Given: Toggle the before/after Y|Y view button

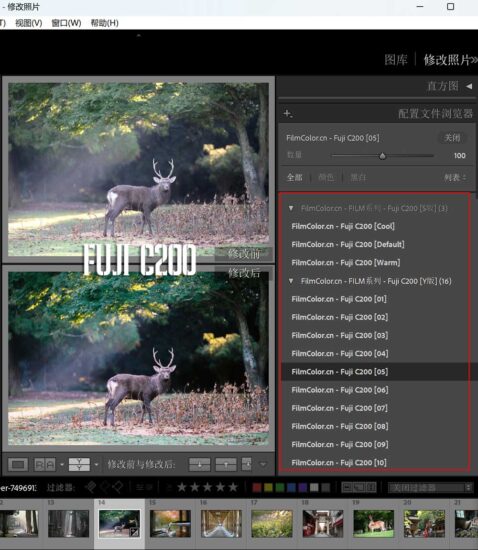Looking at the screenshot, I should [79, 465].
